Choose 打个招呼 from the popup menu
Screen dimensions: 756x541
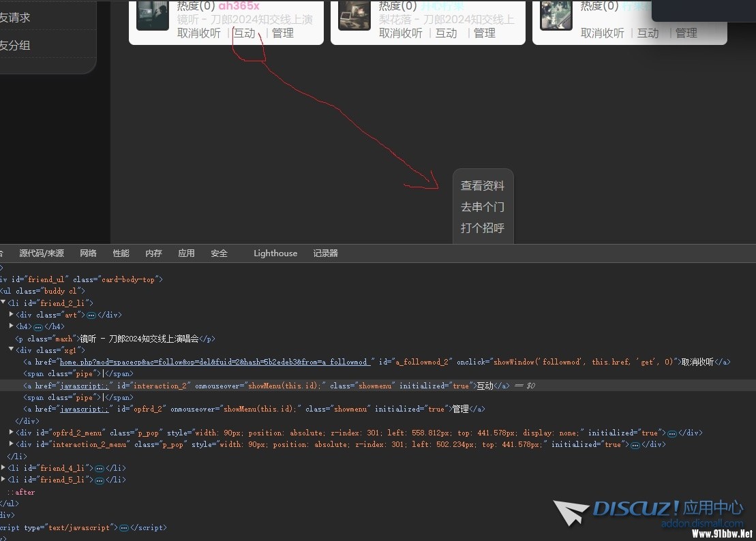pos(483,228)
